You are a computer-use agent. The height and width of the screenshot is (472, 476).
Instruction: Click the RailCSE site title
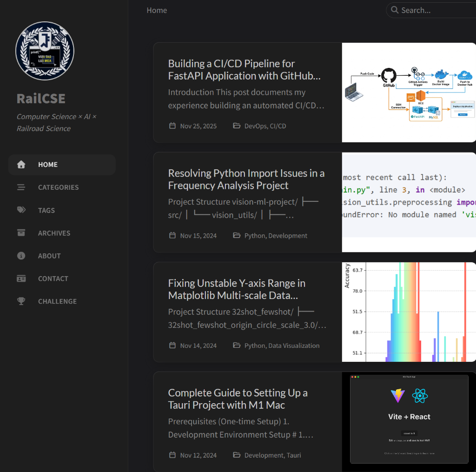click(x=41, y=98)
